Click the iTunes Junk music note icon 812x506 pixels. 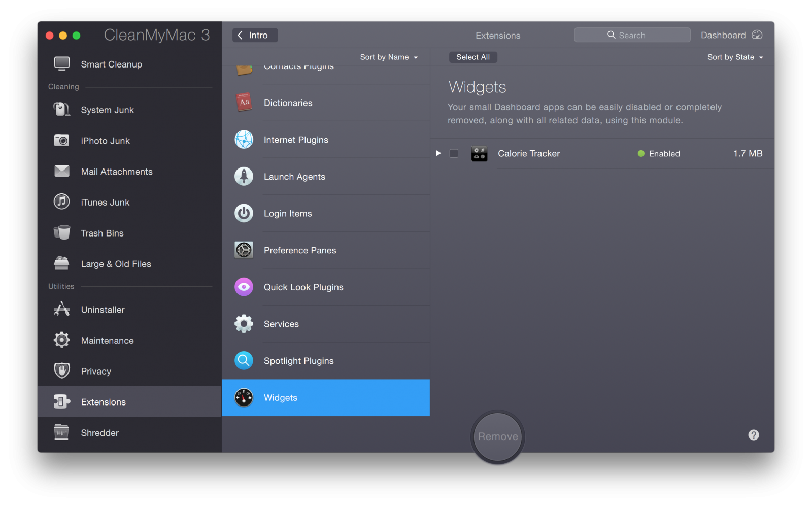coord(62,202)
